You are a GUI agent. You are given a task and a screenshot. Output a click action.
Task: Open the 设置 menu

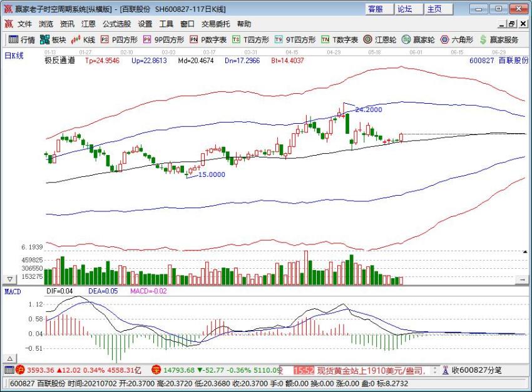145,24
